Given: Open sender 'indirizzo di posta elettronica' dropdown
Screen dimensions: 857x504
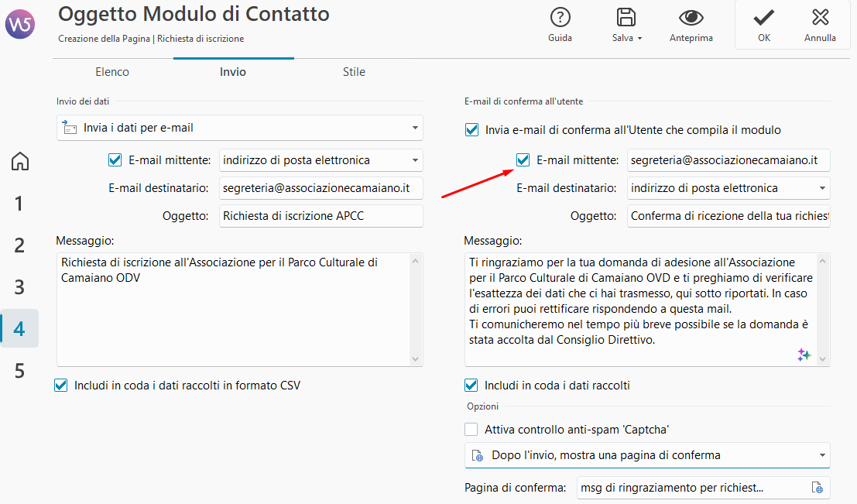Looking at the screenshot, I should (321, 160).
